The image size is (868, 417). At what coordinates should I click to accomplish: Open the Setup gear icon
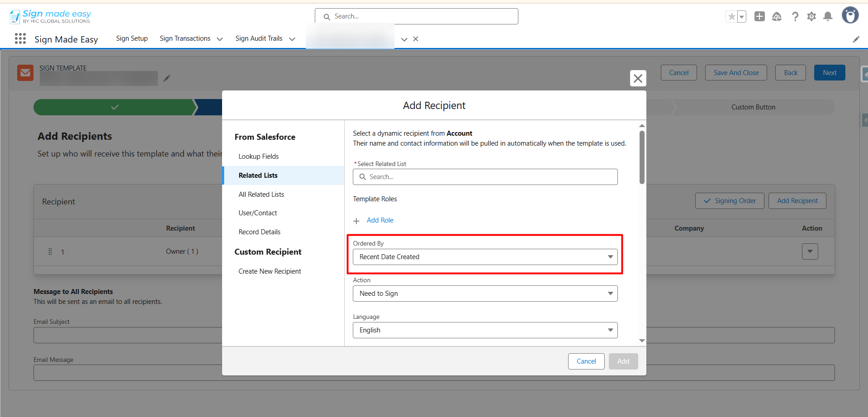tap(811, 17)
